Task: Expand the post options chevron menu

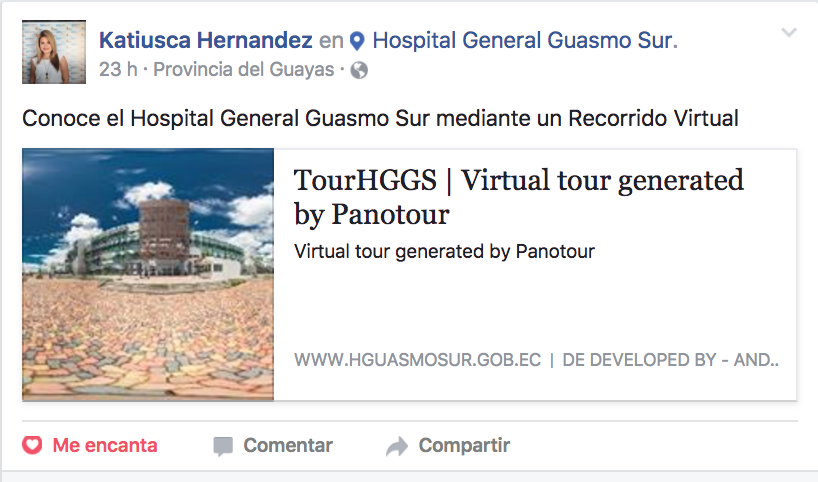Action: (789, 32)
